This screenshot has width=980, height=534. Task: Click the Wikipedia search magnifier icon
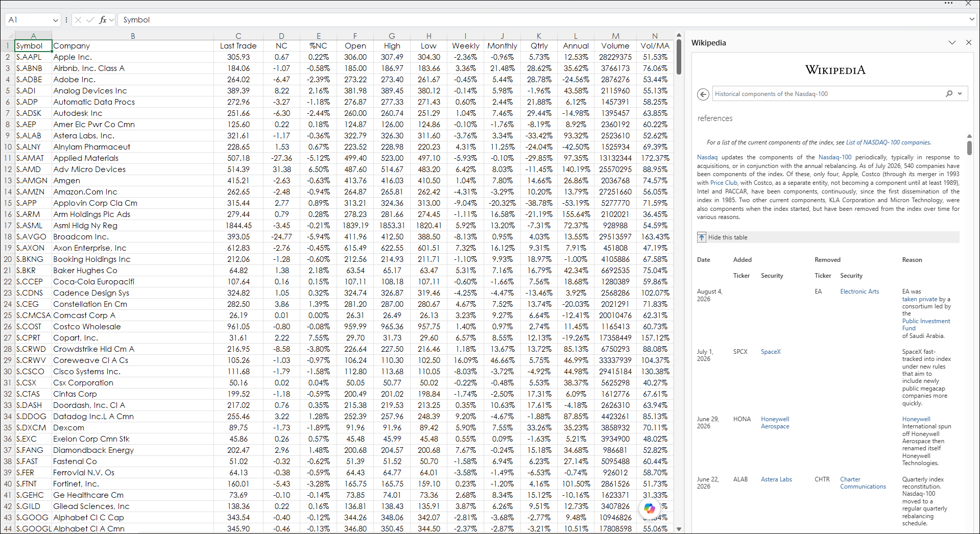[x=949, y=93]
